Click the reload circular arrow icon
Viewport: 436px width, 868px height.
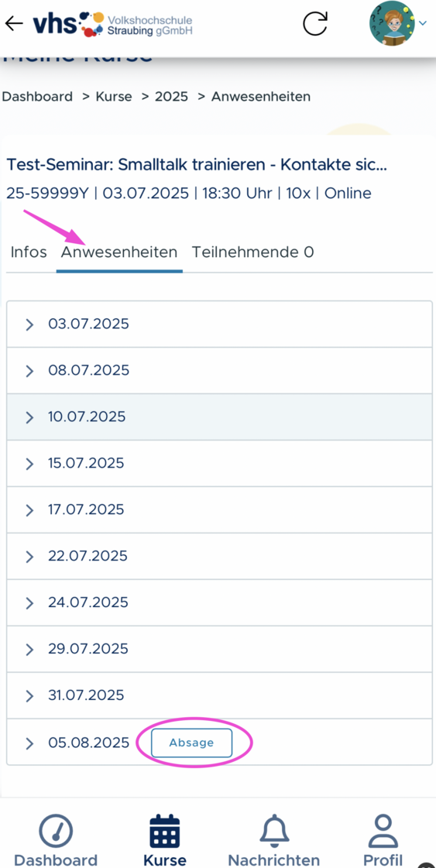pyautogui.click(x=315, y=23)
